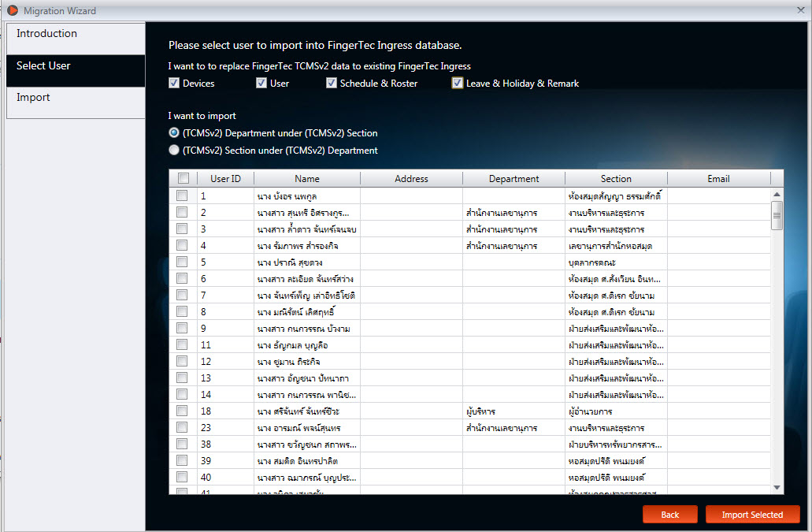This screenshot has height=532, width=812.
Task: Check the box for User ID 38
Action: click(182, 445)
